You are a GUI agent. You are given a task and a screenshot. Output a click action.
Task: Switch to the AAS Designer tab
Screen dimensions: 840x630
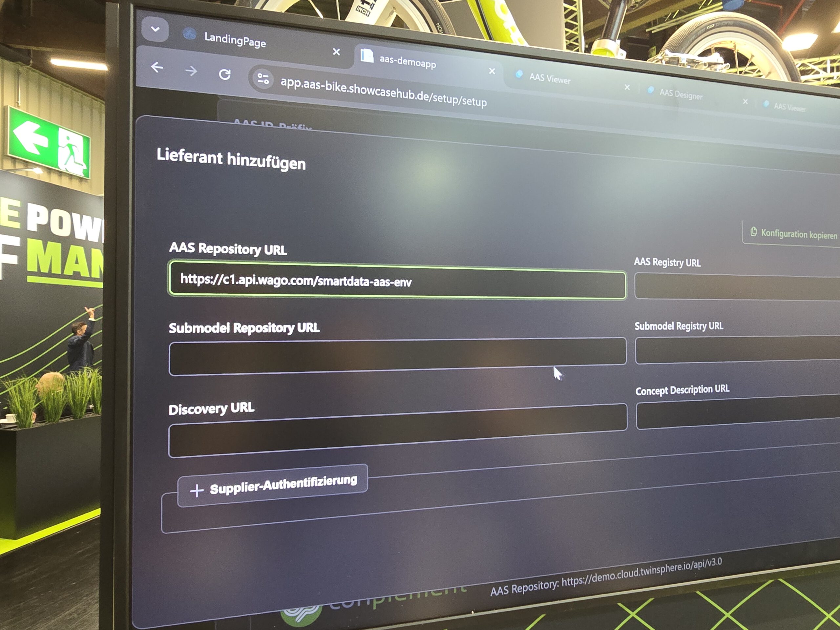(681, 94)
